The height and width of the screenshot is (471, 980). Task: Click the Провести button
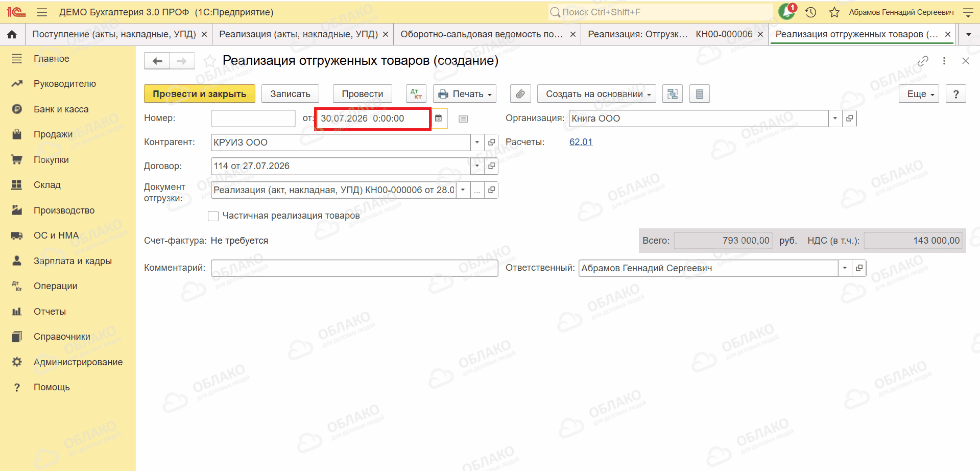coord(363,94)
